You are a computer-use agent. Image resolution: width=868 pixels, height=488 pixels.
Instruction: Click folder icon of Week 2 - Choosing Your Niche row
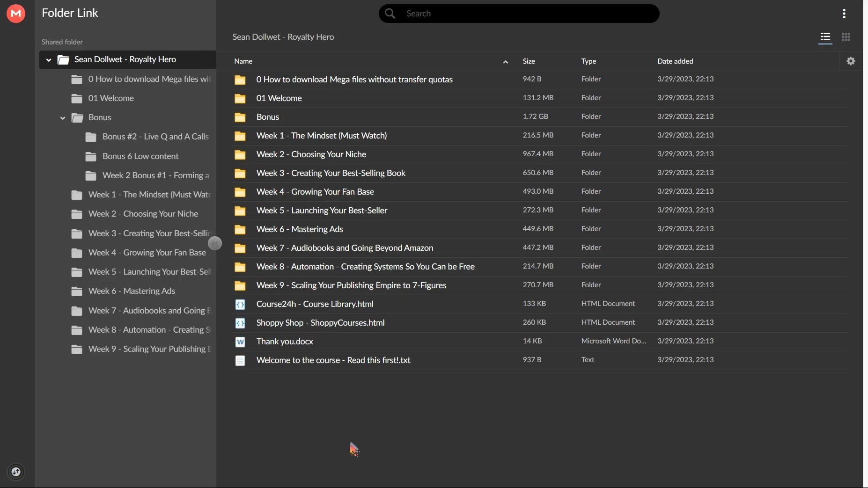coord(240,155)
